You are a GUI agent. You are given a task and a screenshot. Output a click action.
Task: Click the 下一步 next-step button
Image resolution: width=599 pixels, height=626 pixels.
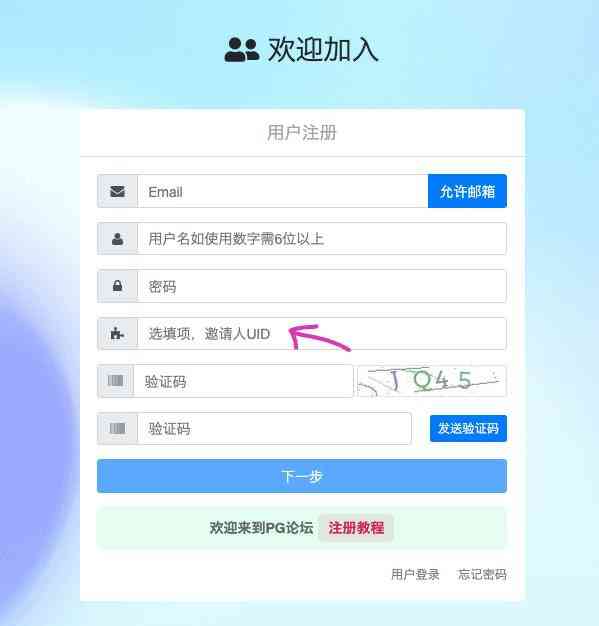pos(302,476)
